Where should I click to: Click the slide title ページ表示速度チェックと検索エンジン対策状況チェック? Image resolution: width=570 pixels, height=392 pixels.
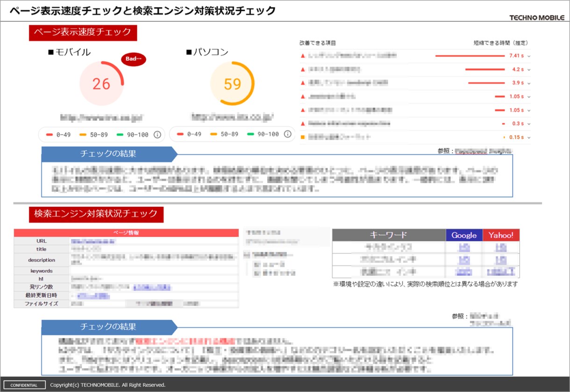(x=142, y=10)
